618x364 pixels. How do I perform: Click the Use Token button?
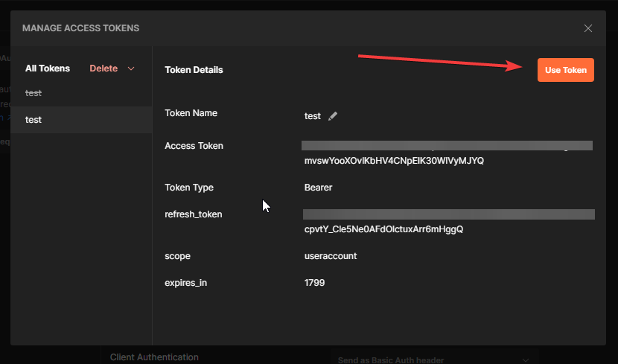[565, 70]
